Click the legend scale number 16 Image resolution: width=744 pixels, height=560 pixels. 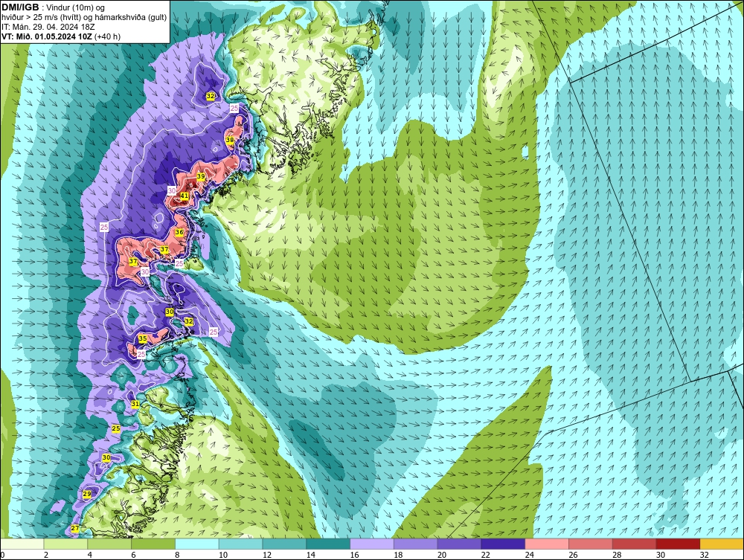click(354, 555)
